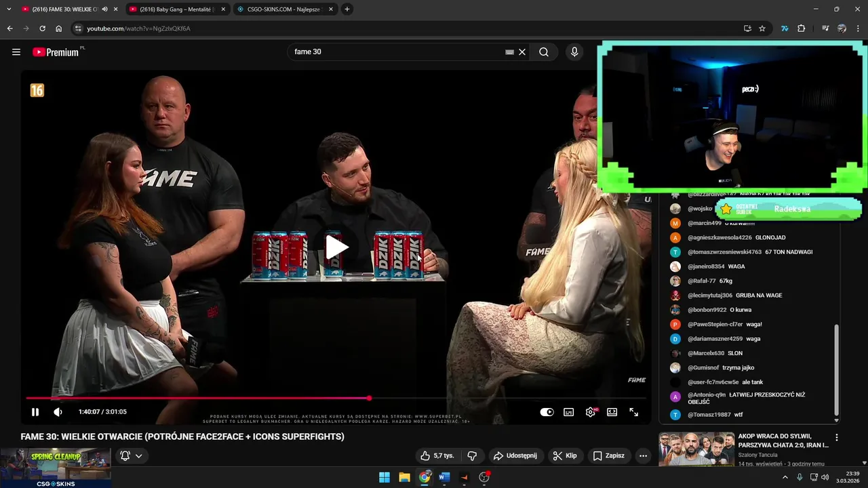Go fullscreen on the video player

[633, 411]
